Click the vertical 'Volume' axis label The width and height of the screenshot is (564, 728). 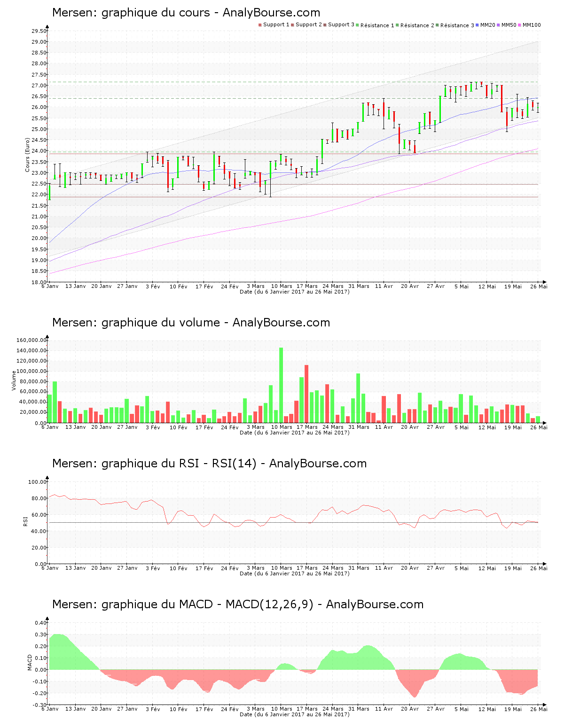click(14, 380)
